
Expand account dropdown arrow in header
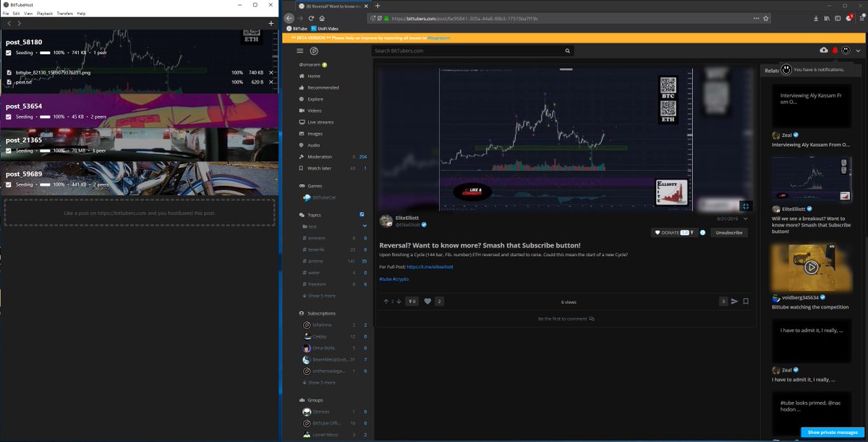(x=858, y=51)
